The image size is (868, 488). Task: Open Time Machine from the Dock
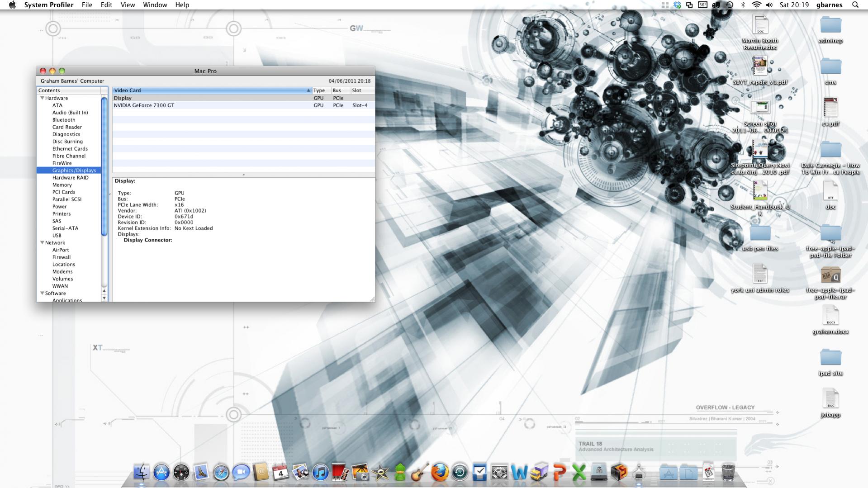460,472
